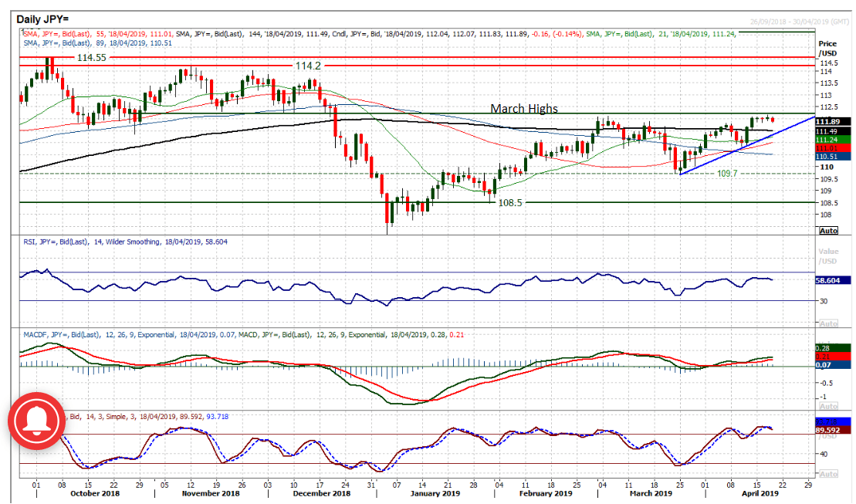Click the 111.89 current price tag
The image size is (856, 504).
(x=832, y=121)
